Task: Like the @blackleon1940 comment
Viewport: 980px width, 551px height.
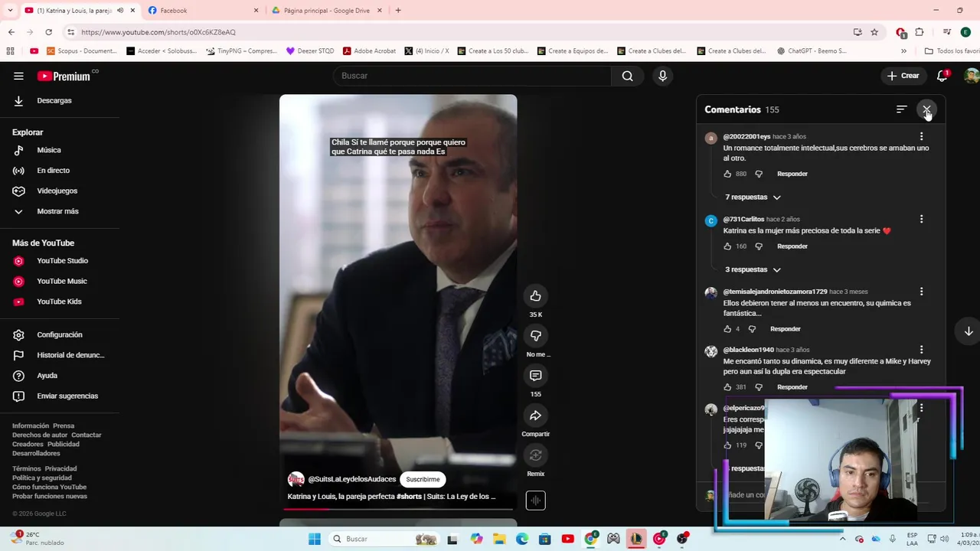Action: pyautogui.click(x=727, y=387)
